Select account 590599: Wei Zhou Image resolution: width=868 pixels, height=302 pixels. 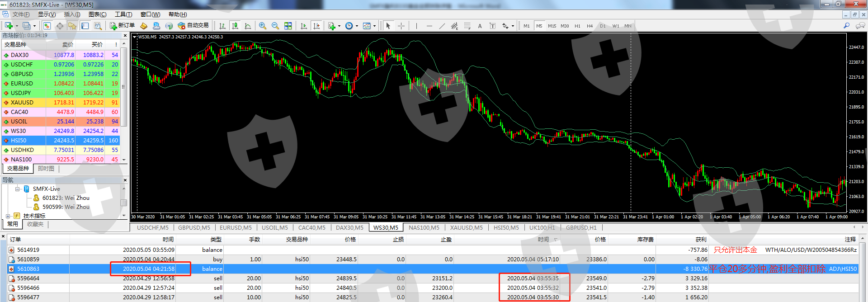pyautogui.click(x=66, y=207)
